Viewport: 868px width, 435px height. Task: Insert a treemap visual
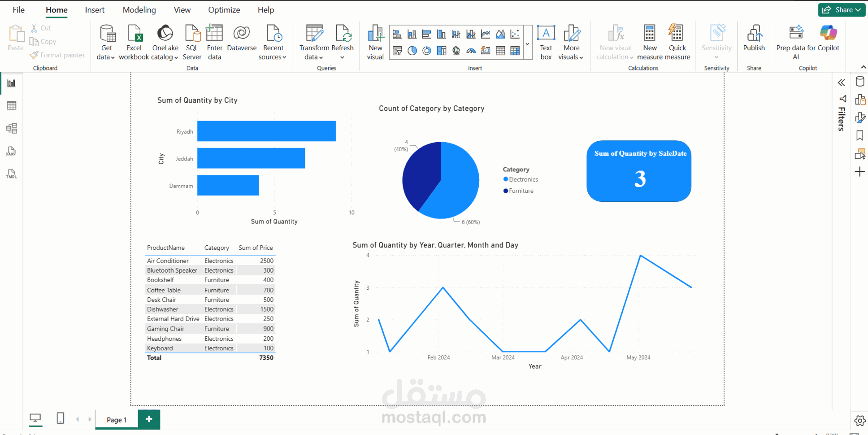tap(441, 51)
